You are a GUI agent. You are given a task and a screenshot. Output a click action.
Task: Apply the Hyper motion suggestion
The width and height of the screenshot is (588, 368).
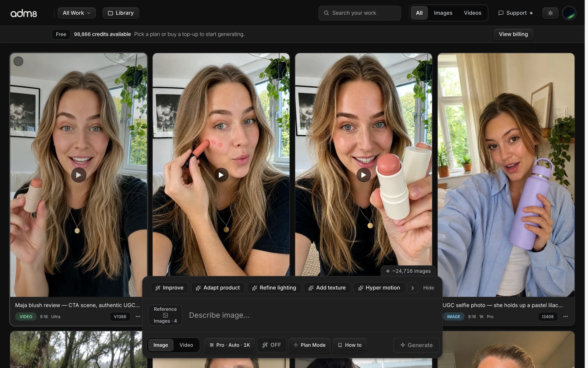point(379,288)
